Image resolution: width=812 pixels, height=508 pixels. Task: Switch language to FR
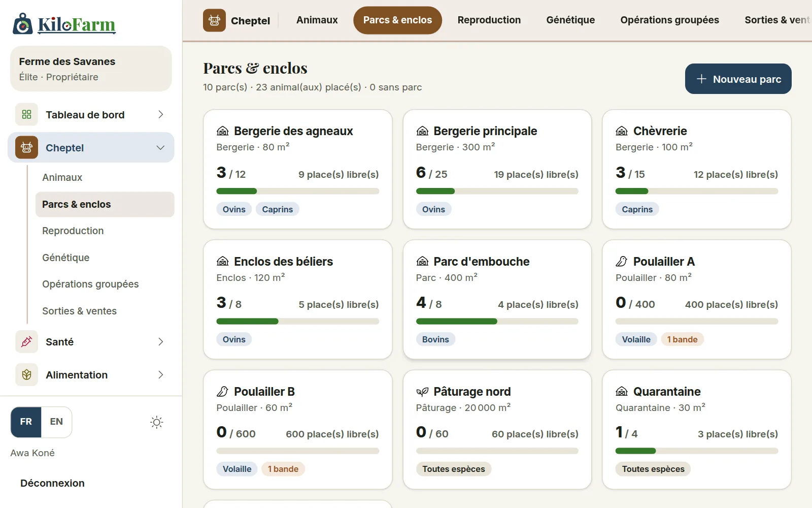[x=26, y=422]
